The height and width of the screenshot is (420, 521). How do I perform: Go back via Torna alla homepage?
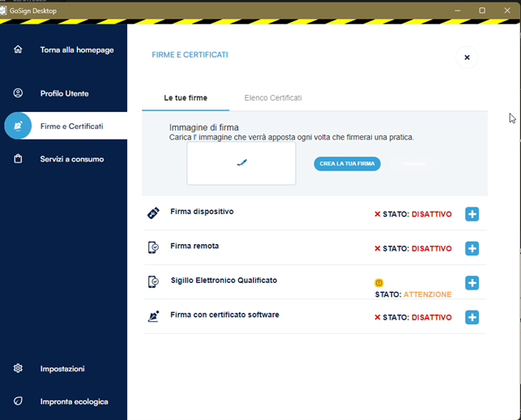[x=77, y=50]
